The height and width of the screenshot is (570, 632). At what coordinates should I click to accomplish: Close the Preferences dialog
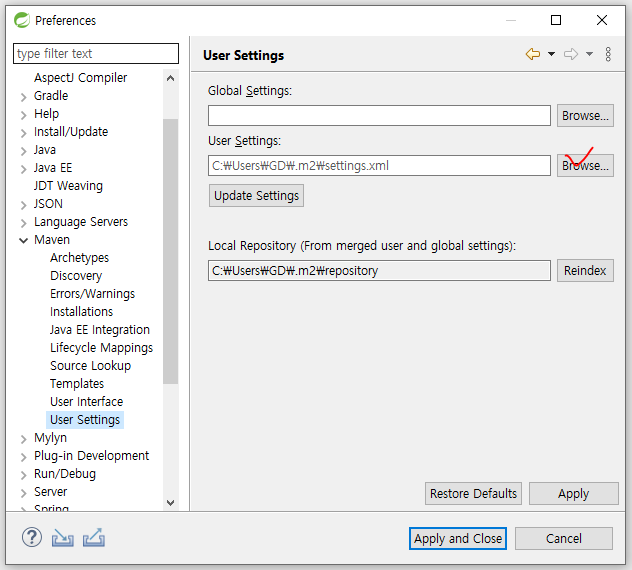pyautogui.click(x=602, y=20)
